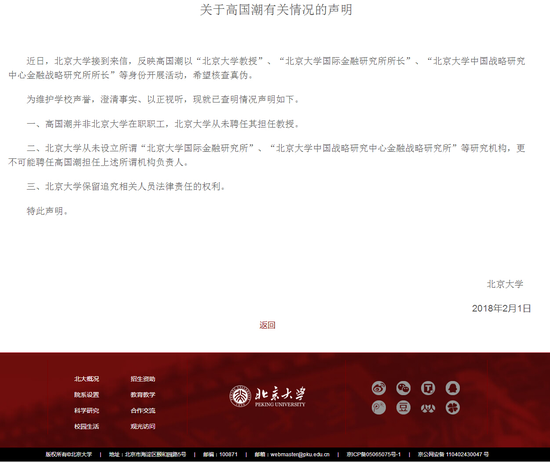The height and width of the screenshot is (462, 550).
Task: Click the 版权所有©北京大学 copyright text
Action: tap(68, 454)
